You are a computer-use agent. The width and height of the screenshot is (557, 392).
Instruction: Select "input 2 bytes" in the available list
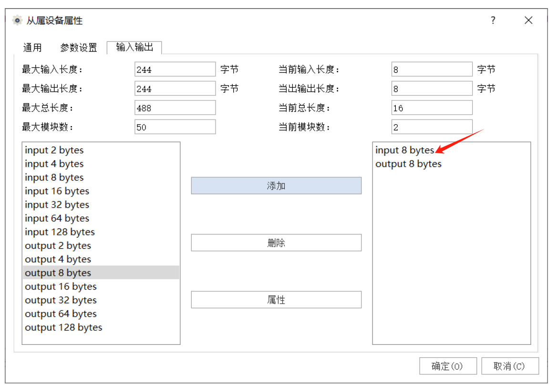coord(101,150)
